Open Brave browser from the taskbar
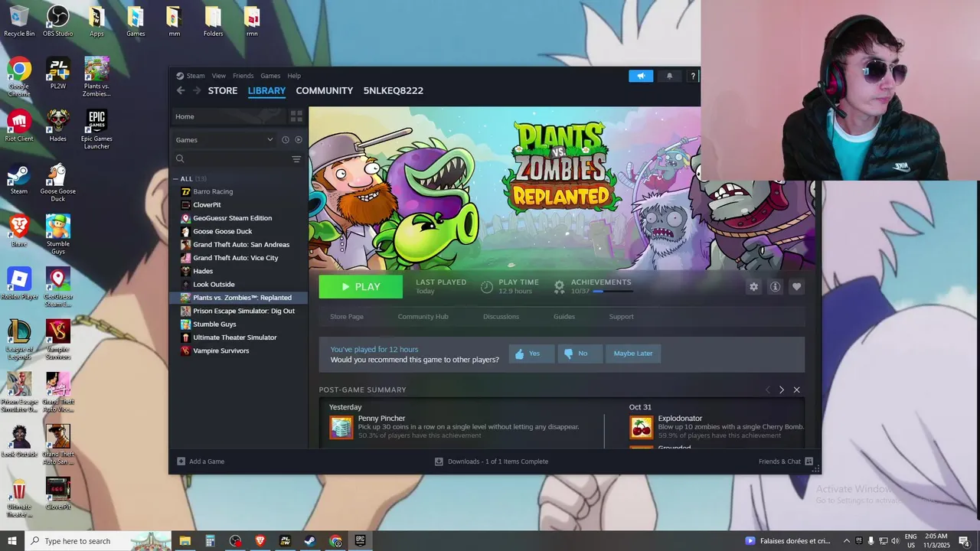 click(260, 541)
